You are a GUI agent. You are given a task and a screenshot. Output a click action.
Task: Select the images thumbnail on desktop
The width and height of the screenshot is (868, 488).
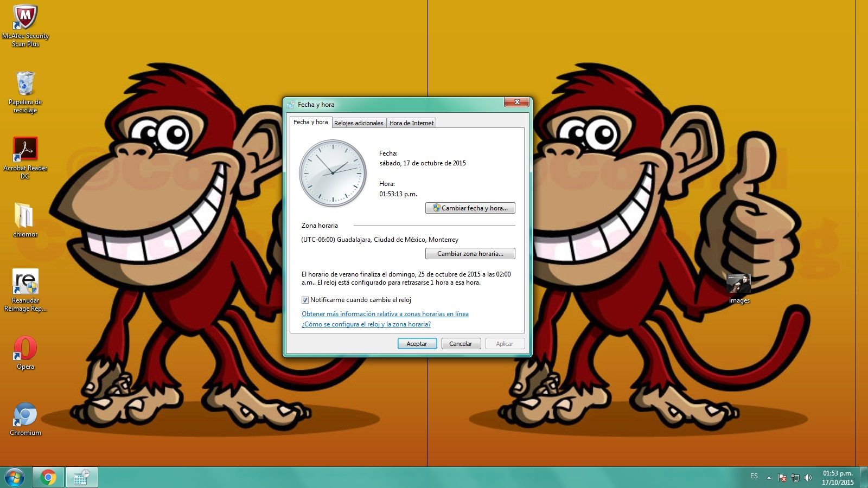[738, 284]
